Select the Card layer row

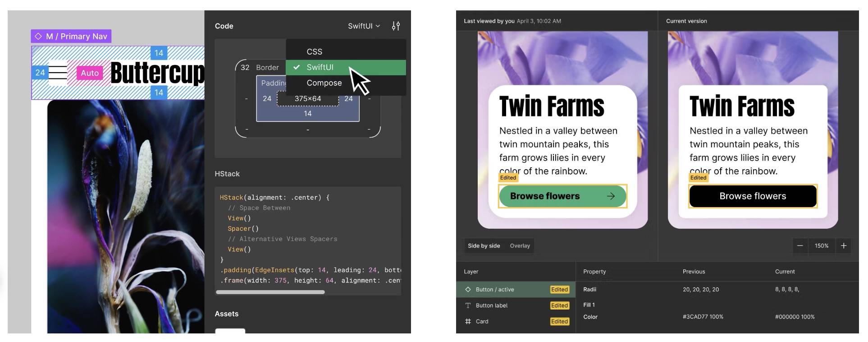(516, 321)
